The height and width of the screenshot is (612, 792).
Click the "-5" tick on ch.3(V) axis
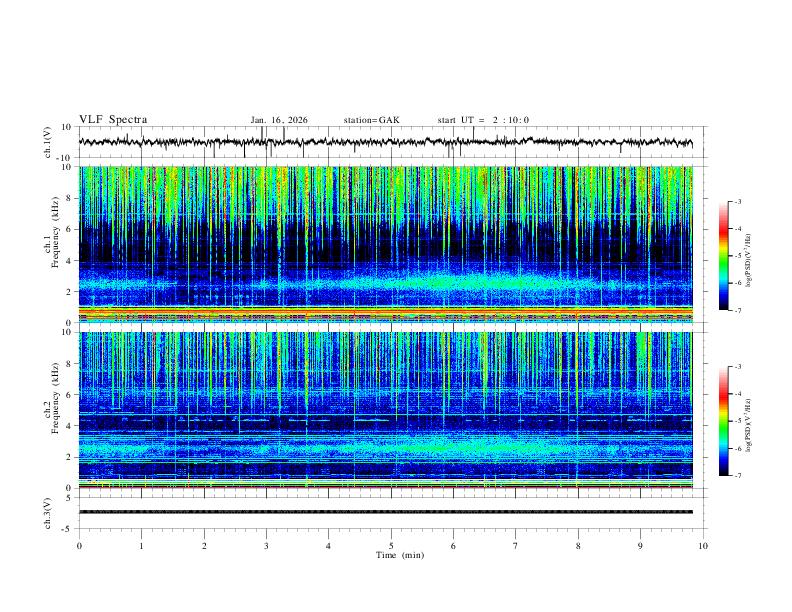pos(68,529)
